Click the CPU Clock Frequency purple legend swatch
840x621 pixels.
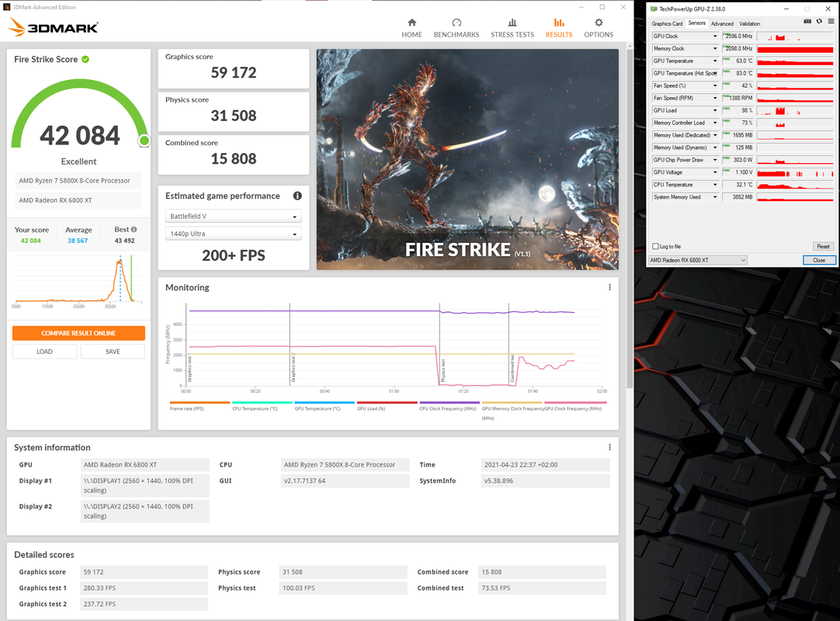(450, 402)
